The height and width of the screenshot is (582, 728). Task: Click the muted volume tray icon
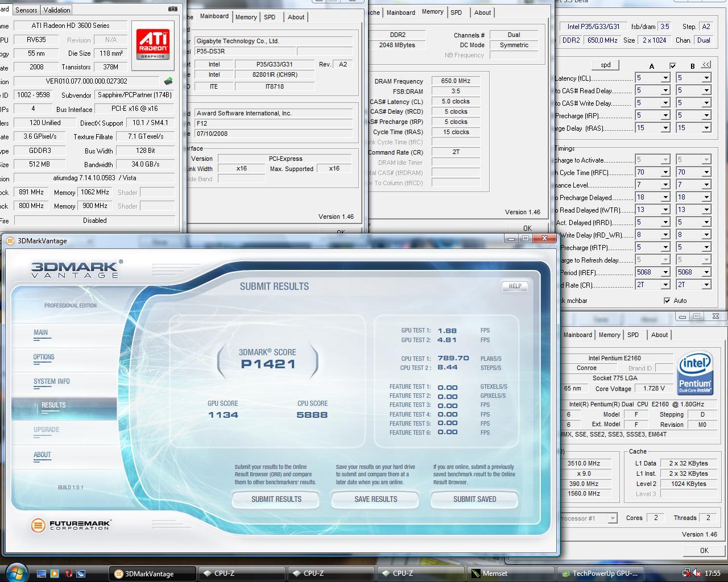click(x=697, y=573)
